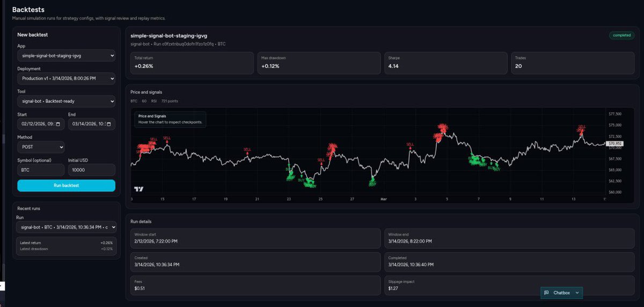Open the Deployment dropdown Production v1
This screenshot has width=644, height=307.
(x=66, y=78)
